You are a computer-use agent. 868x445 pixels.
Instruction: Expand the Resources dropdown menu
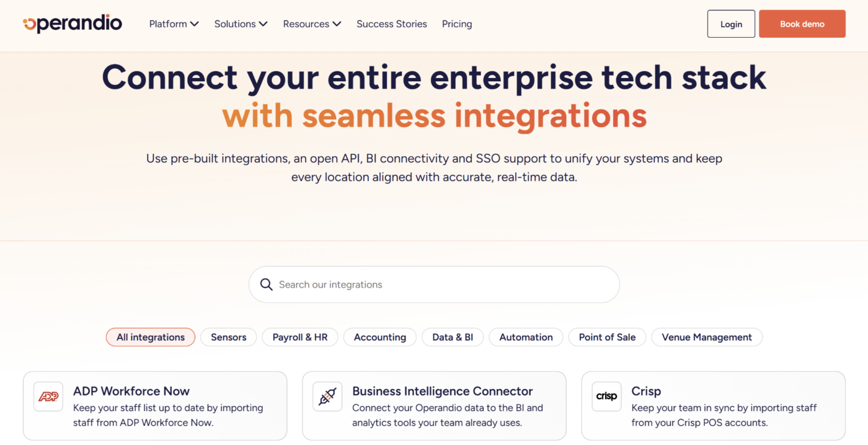312,24
